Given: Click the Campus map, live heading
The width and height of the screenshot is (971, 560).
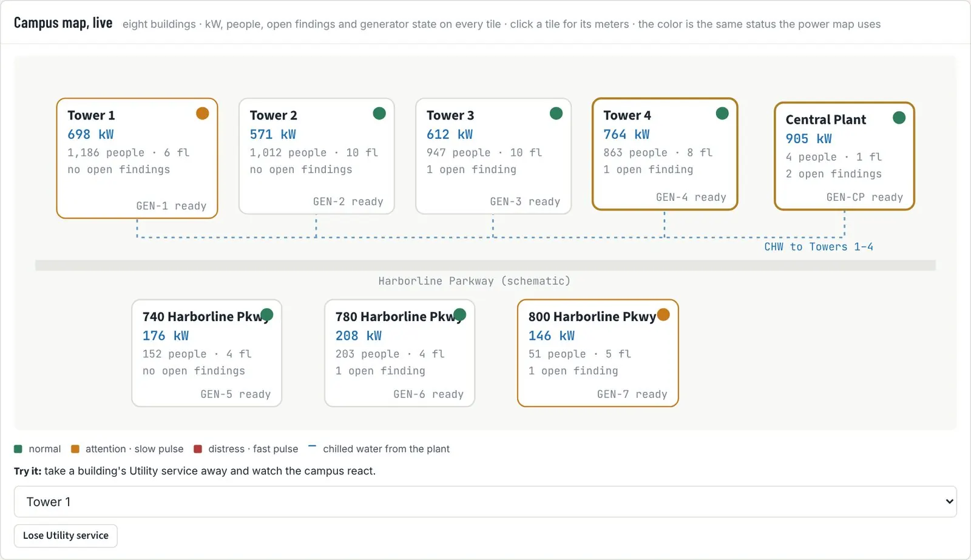Looking at the screenshot, I should tap(63, 23).
